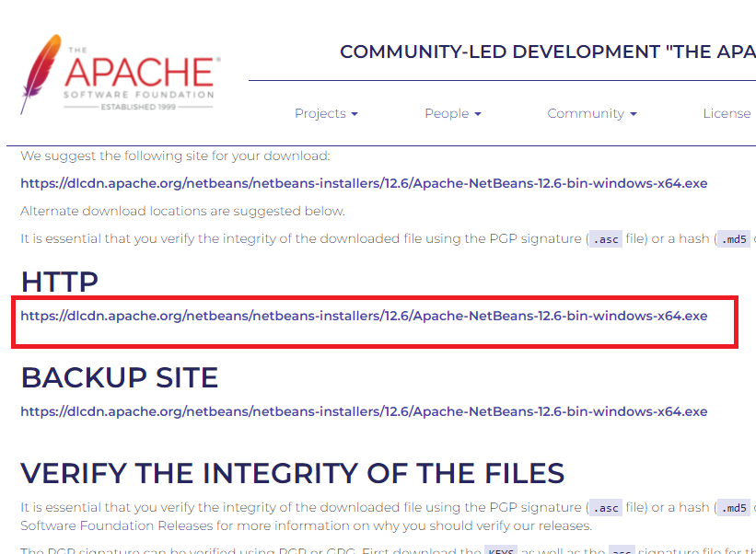Viewport: 756px width, 554px height.
Task: Click 'Alternate download locations are suggested below' text
Action: (x=182, y=212)
